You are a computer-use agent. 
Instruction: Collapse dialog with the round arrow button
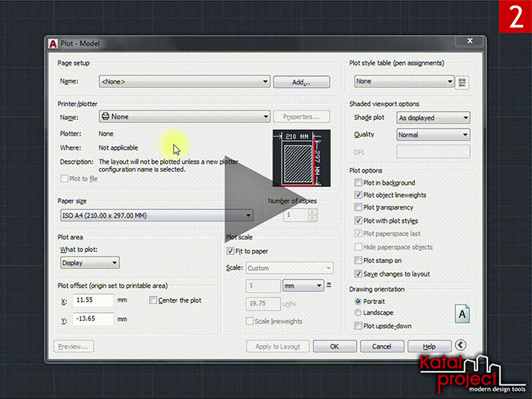click(x=460, y=346)
